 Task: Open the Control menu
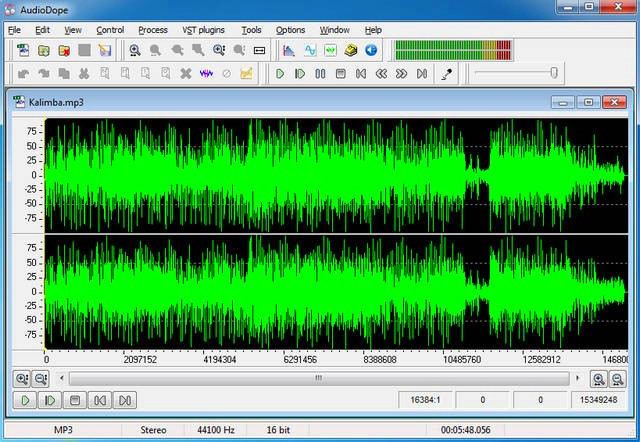(x=110, y=30)
